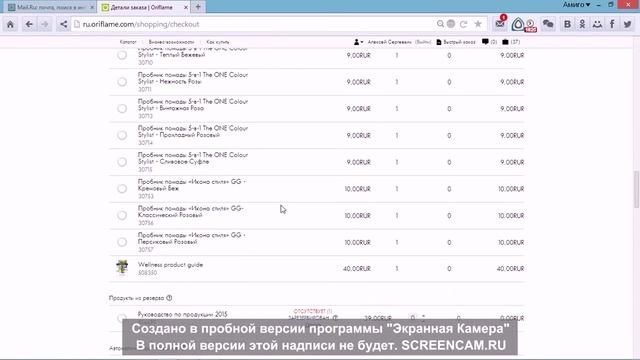Click the 40,00RUR price of Wellness guide
This screenshot has width=640, height=360.
[357, 269]
